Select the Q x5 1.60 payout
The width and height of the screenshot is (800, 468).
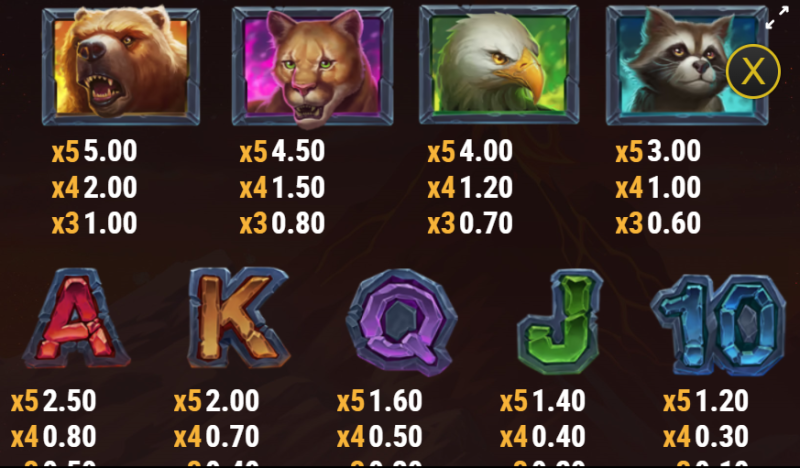pyautogui.click(x=380, y=401)
